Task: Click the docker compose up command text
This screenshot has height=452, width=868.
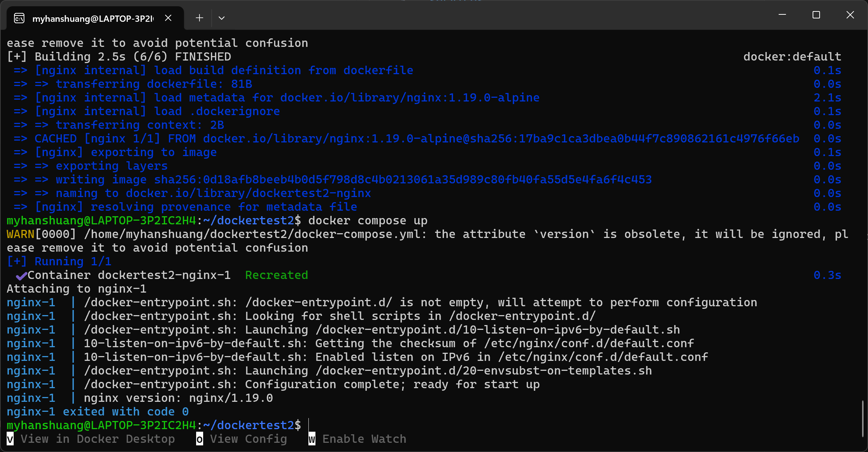Action: click(x=368, y=221)
